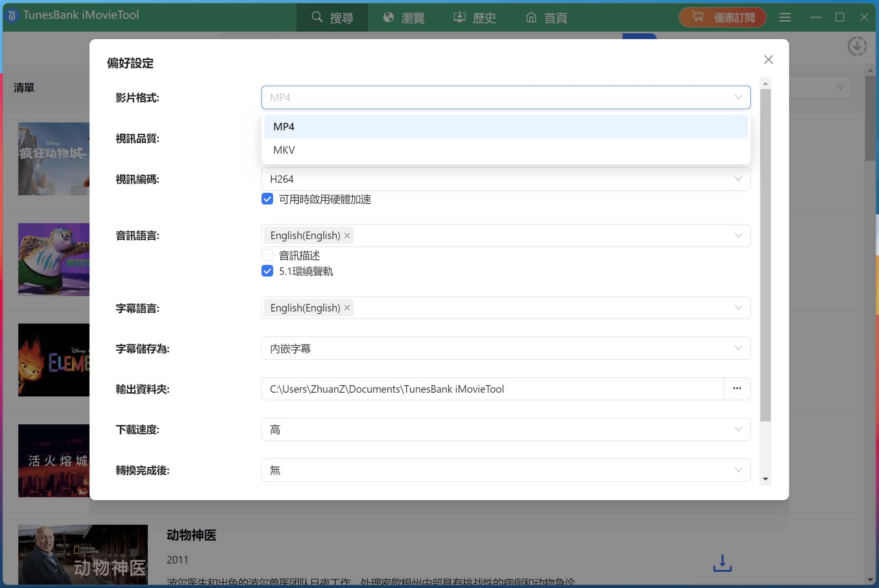Expand the H264 video codec dropdown
The image size is (879, 588).
(505, 179)
